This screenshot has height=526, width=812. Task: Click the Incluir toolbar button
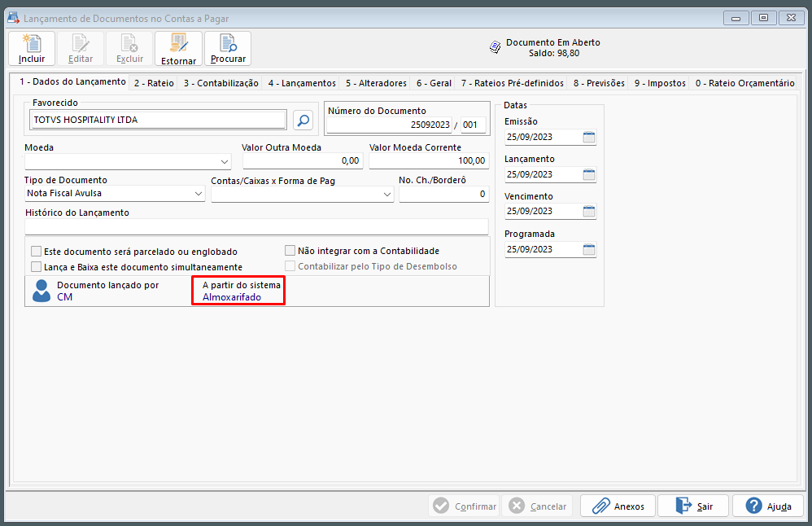(32, 49)
